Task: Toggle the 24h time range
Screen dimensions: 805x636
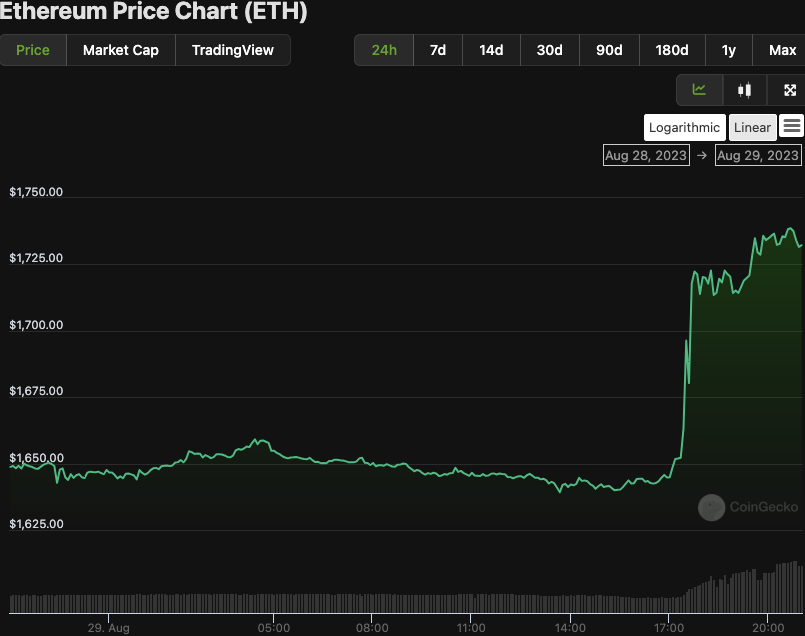Action: 383,50
